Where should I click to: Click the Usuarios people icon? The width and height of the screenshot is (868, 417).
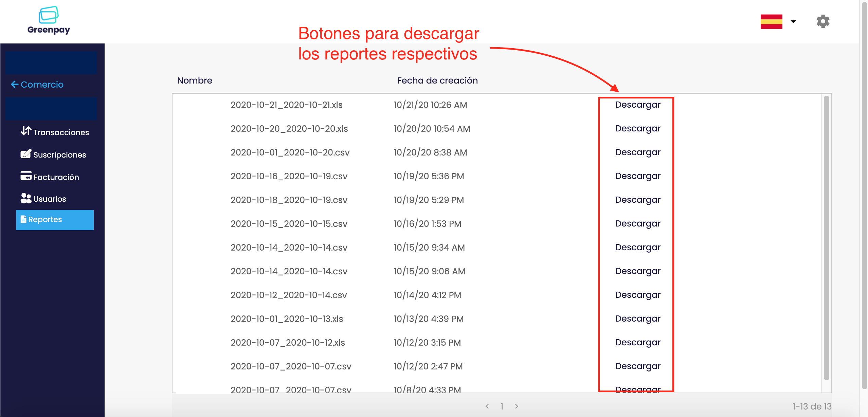point(26,198)
